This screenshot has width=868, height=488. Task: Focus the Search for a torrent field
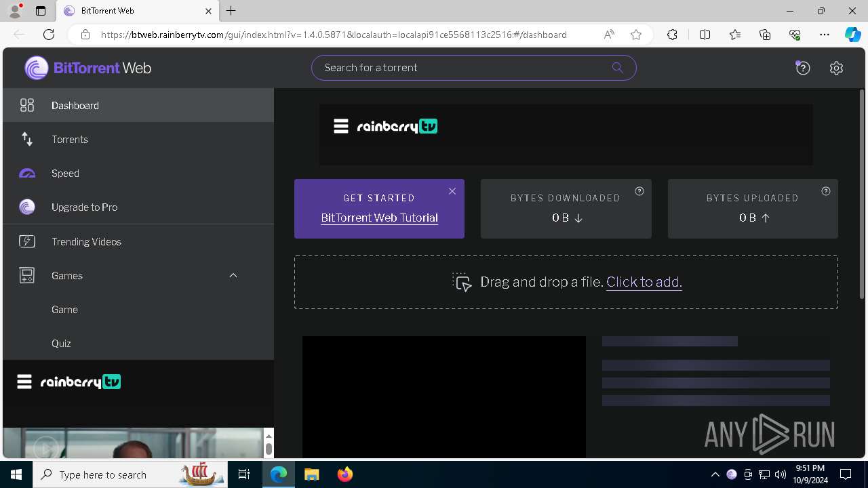click(x=473, y=67)
